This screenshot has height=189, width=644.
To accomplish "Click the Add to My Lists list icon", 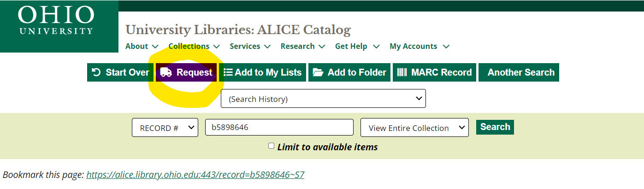I will [228, 72].
